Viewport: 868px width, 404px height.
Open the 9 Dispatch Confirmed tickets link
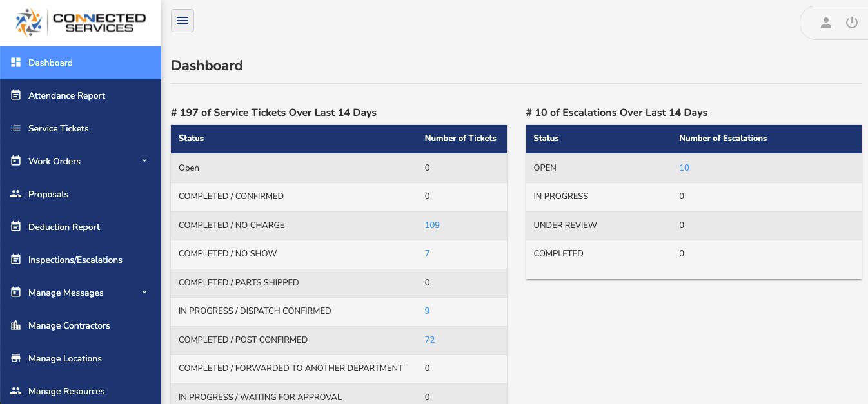click(x=427, y=311)
